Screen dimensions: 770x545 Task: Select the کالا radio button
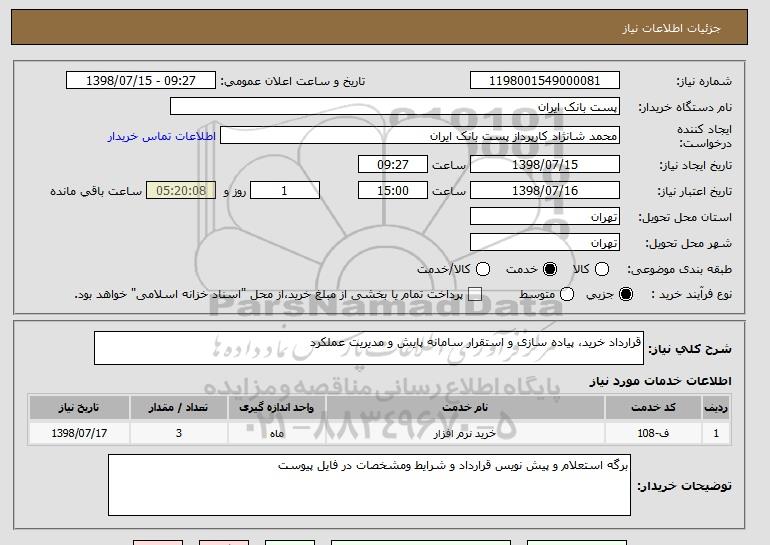tap(602, 269)
